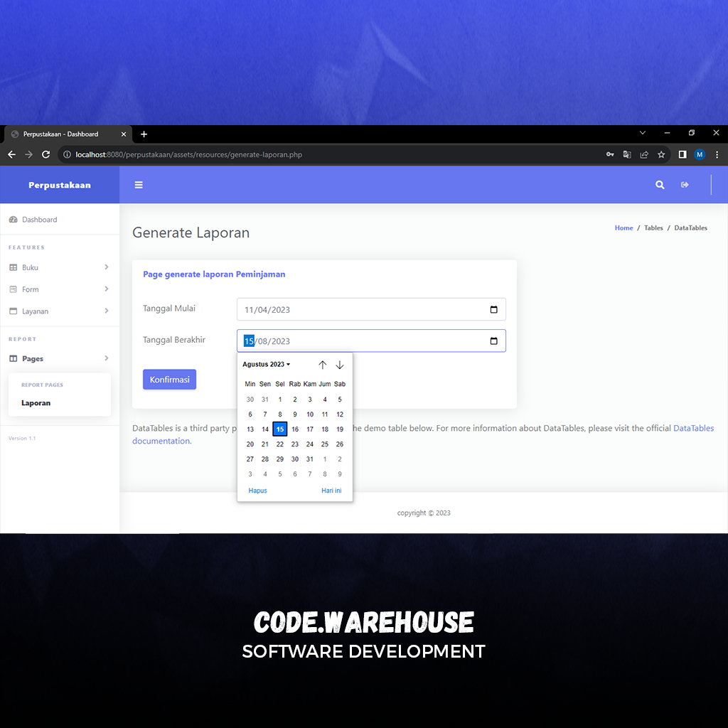Choose day 28 in the calendar
Screen dimensions: 728x728
[265, 459]
